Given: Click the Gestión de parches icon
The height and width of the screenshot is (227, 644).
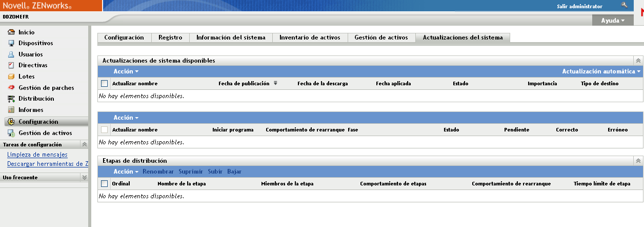Looking at the screenshot, I should (x=11, y=88).
